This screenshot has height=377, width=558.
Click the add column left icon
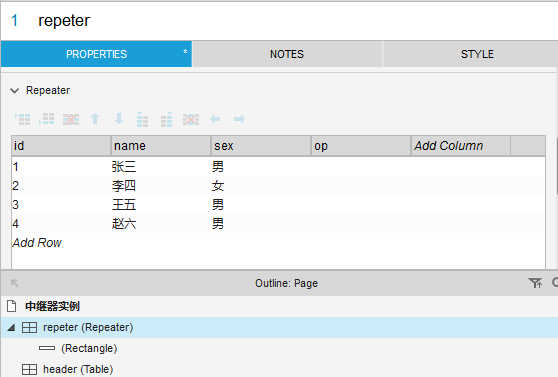point(142,119)
